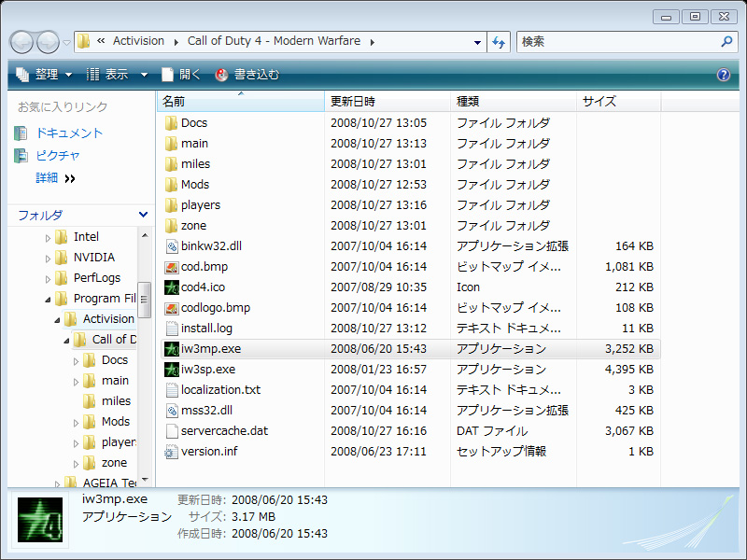
Task: Collapse the フォルダ folders pane chevron
Action: pyautogui.click(x=143, y=215)
